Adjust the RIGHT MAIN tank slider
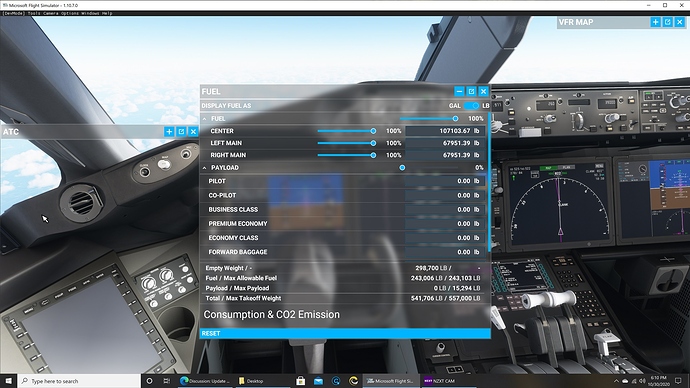Screen dimensions: 690x388 tap(347, 155)
